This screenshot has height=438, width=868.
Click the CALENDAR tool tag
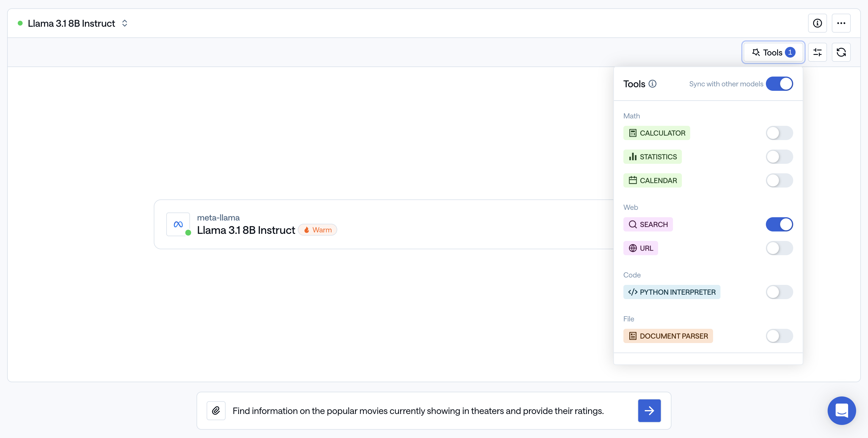coord(652,181)
